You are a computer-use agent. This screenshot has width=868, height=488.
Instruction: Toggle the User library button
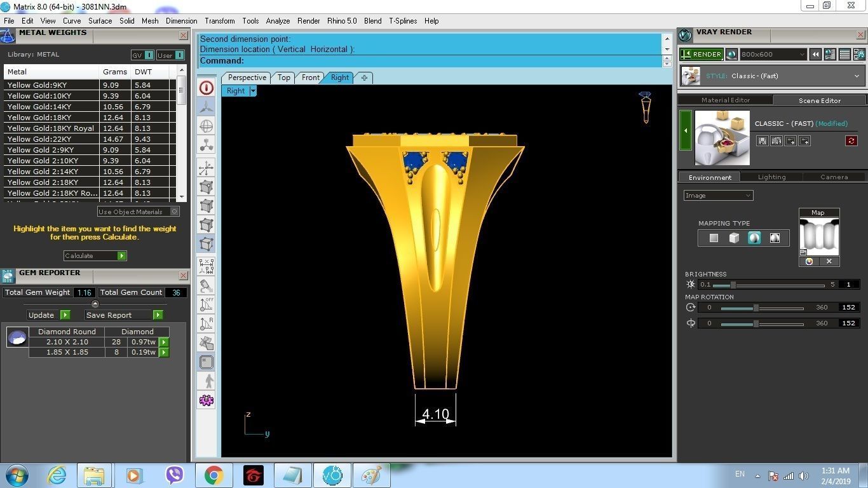tap(170, 55)
